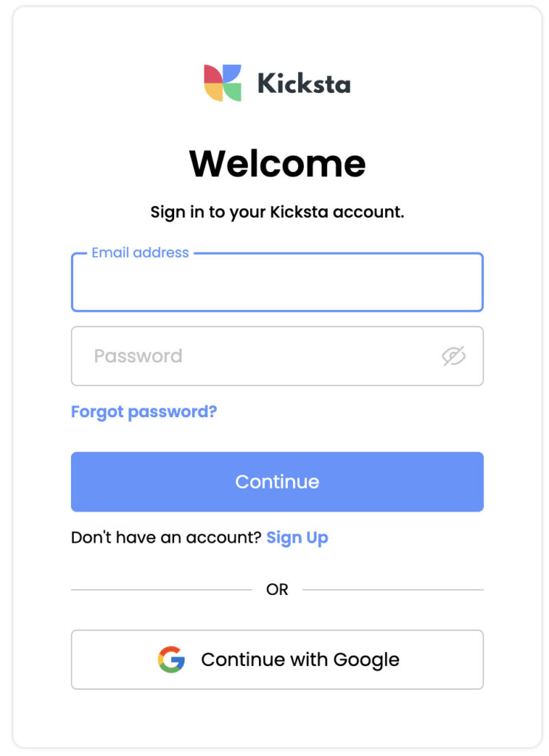Select the blue segment of the Kicksta logo
The image size is (549, 756).
[232, 72]
